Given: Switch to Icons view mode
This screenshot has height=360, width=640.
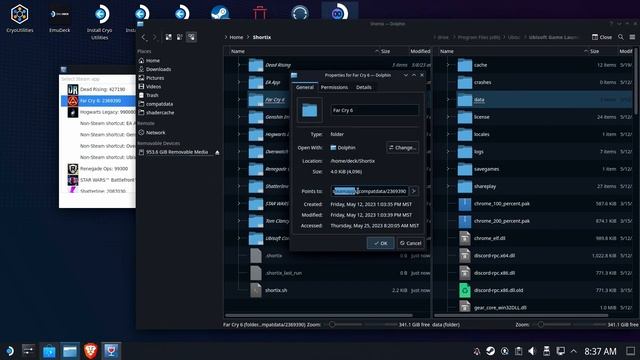Looking at the screenshot, I should coord(169,37).
